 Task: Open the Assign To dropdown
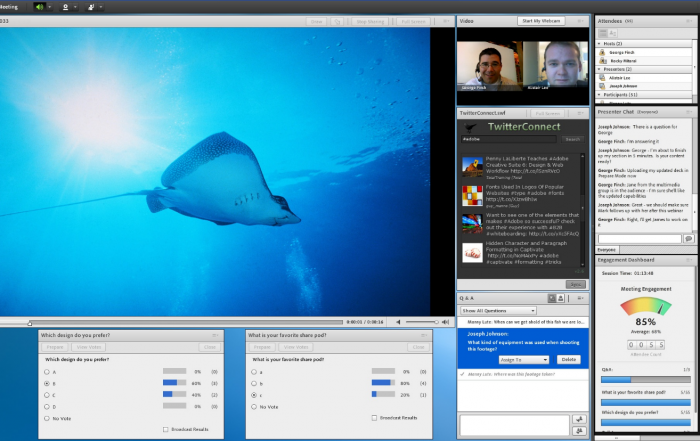pos(522,358)
